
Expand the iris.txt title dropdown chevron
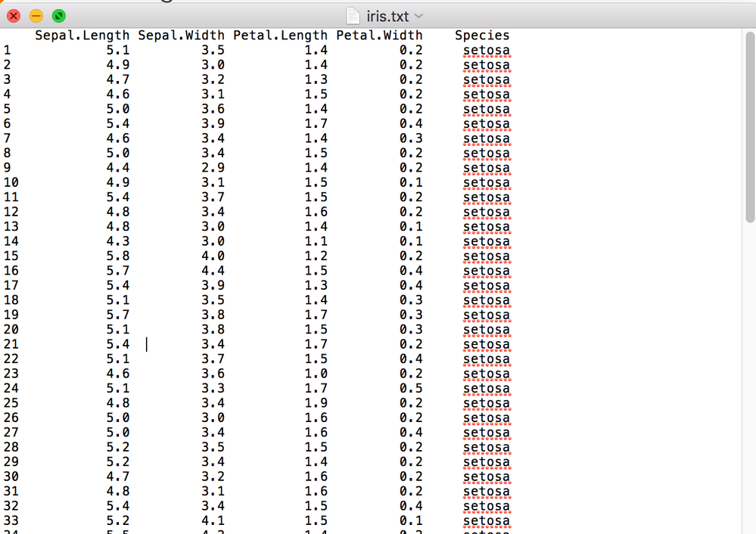419,16
